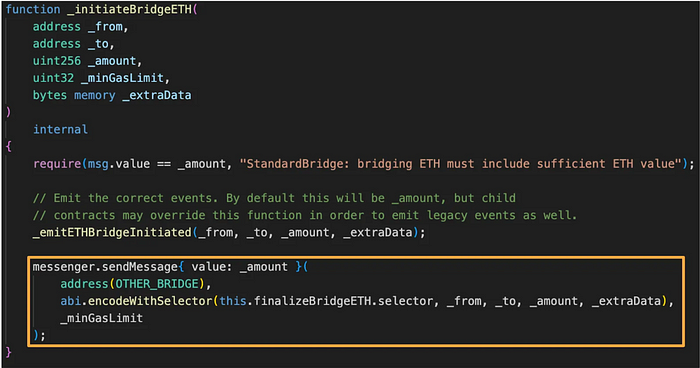Screen dimensions: 700x368
Task: Click the closing curly brace of the function
Action: coord(8,352)
